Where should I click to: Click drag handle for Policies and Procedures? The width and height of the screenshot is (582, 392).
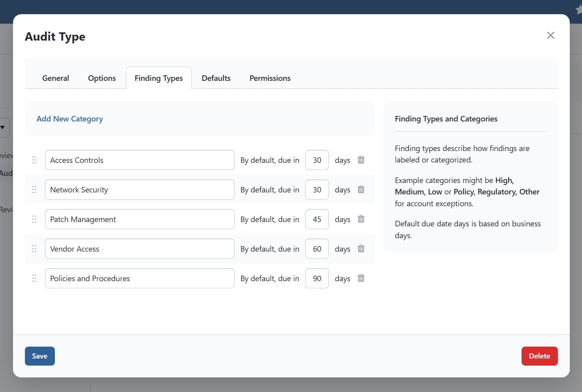[34, 278]
